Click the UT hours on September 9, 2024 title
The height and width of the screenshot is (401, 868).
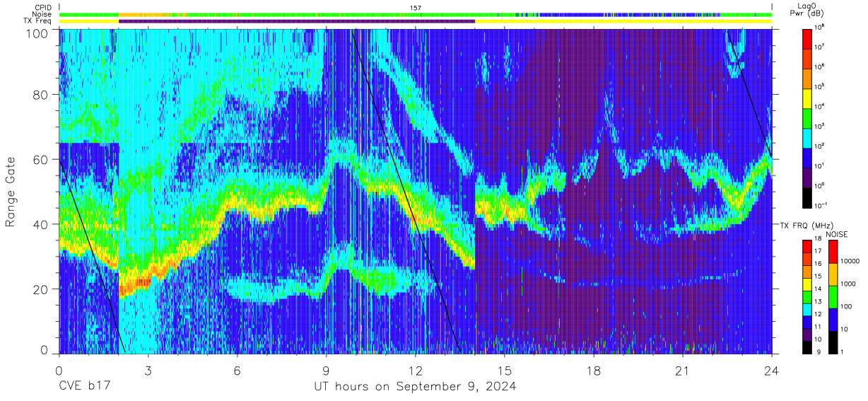click(415, 387)
